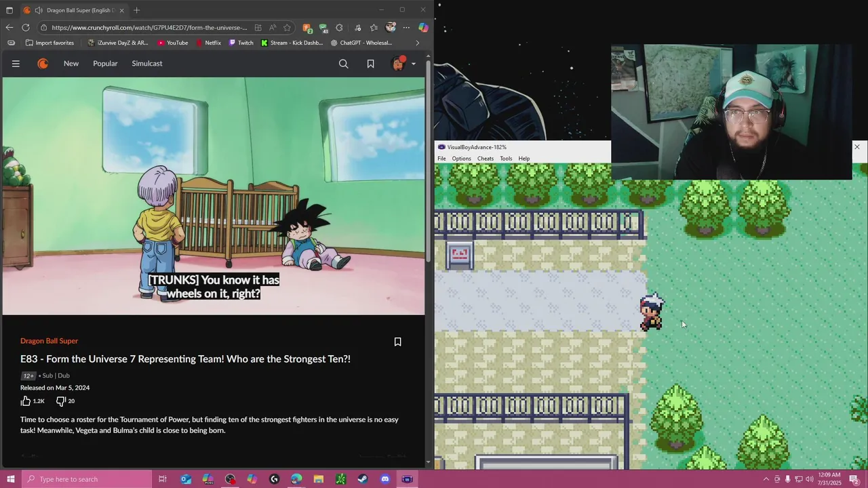Image resolution: width=868 pixels, height=488 pixels.
Task: Open a new browser tab
Action: click(x=136, y=10)
